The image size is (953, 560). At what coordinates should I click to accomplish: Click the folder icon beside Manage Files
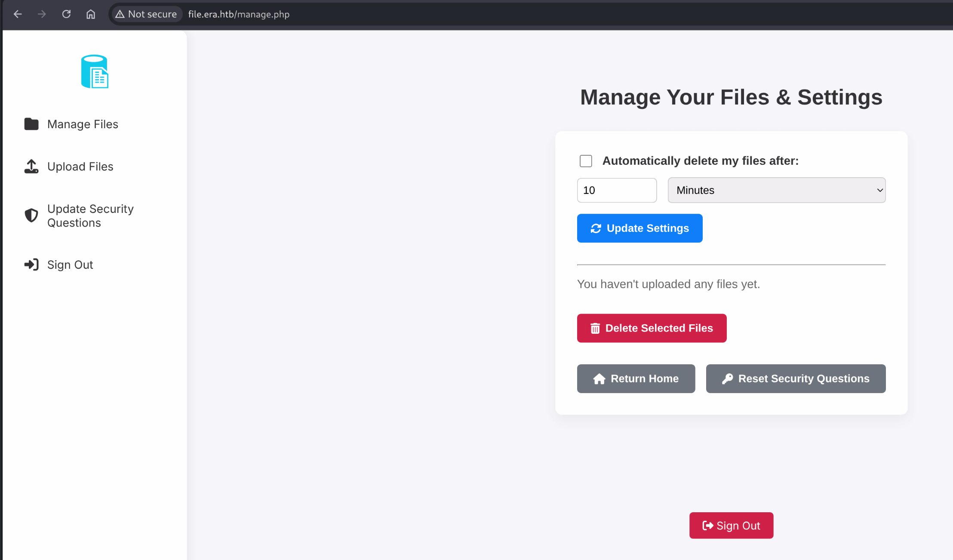pos(31,124)
